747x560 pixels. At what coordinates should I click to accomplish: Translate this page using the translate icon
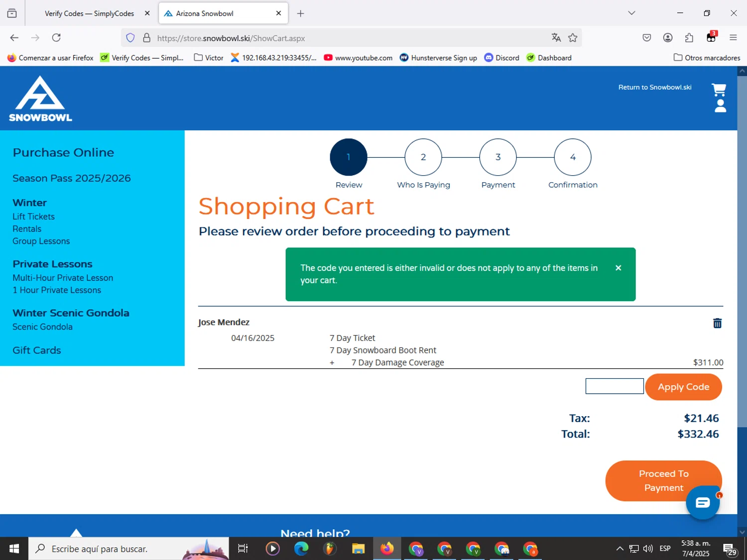[556, 38]
